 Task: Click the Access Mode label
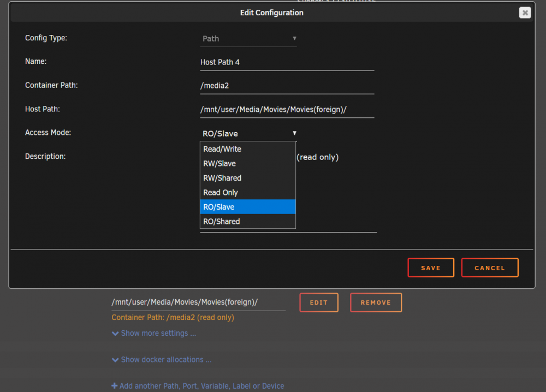48,133
